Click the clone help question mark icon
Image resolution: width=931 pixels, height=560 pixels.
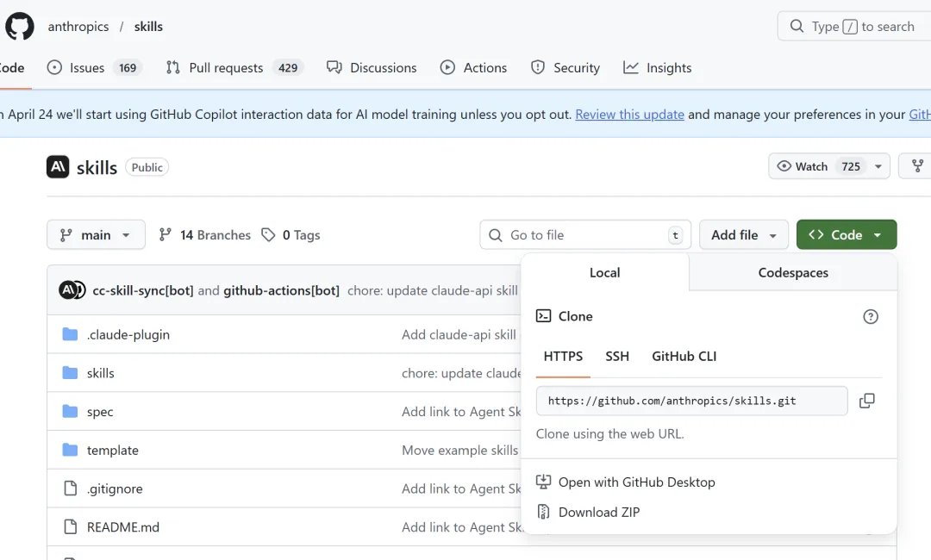(871, 316)
